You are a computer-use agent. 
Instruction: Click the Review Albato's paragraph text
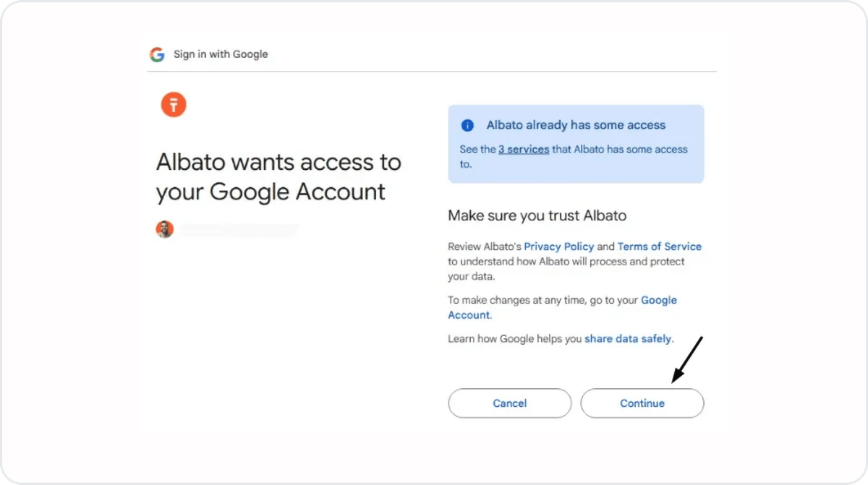click(x=575, y=261)
